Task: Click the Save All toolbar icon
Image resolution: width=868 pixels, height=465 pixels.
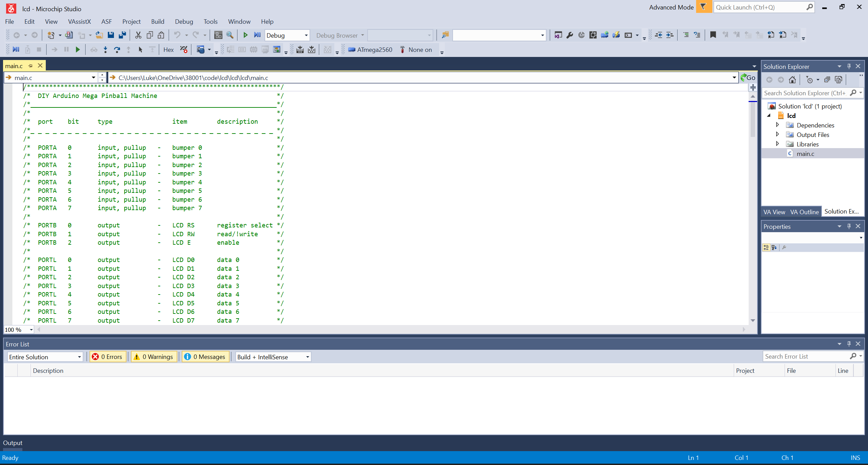Action: click(x=122, y=35)
